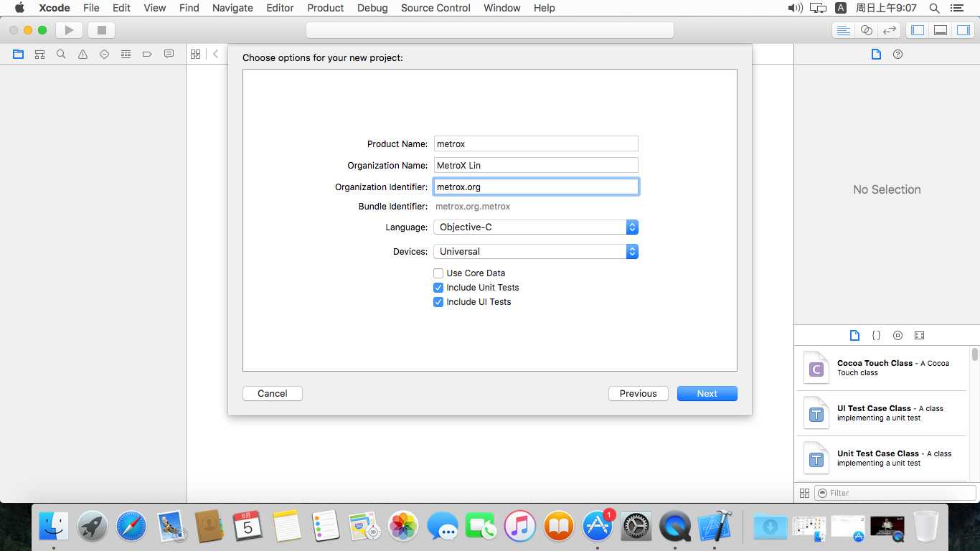Open System Preferences from the Dock
This screenshot has height=551, width=980.
[x=636, y=527]
